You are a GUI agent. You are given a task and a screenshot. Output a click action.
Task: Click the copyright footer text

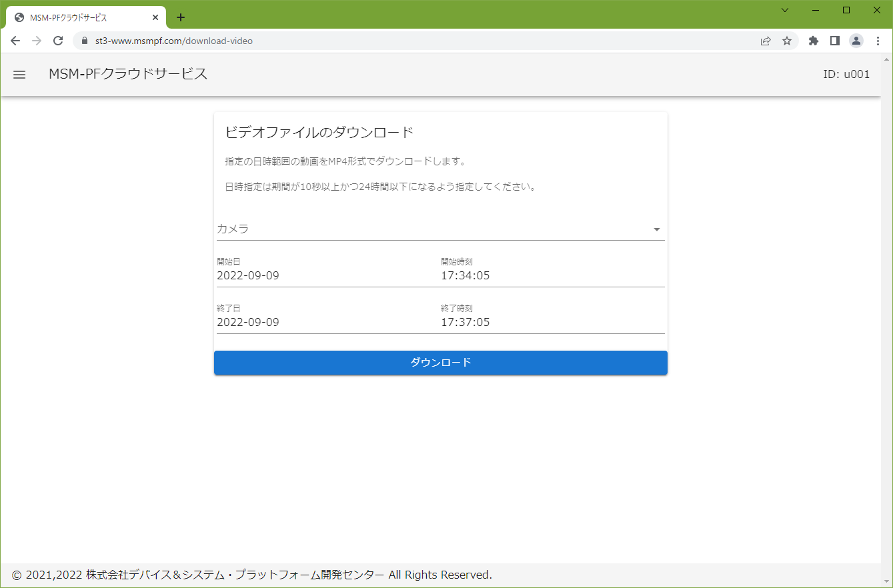tap(252, 575)
